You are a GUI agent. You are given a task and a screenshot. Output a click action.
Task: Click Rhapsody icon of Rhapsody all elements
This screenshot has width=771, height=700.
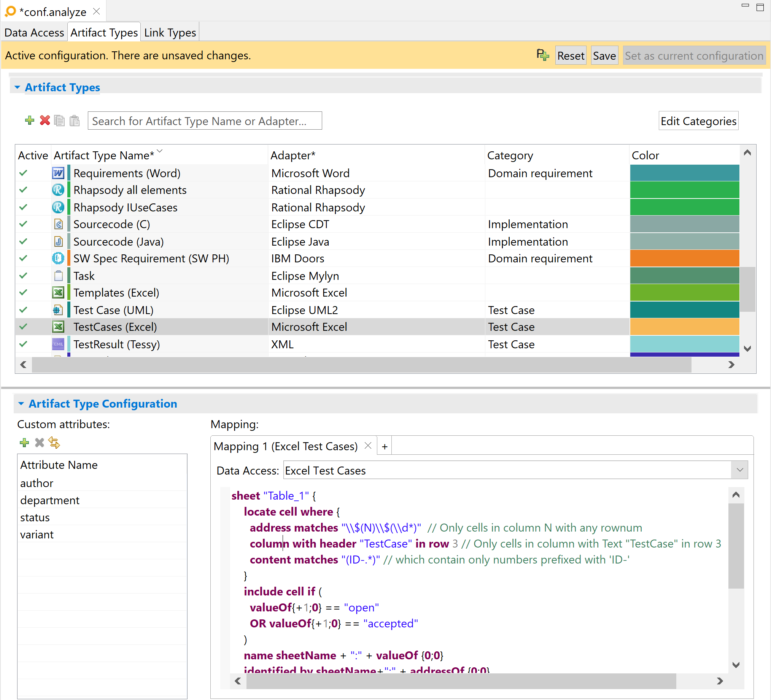(x=58, y=190)
